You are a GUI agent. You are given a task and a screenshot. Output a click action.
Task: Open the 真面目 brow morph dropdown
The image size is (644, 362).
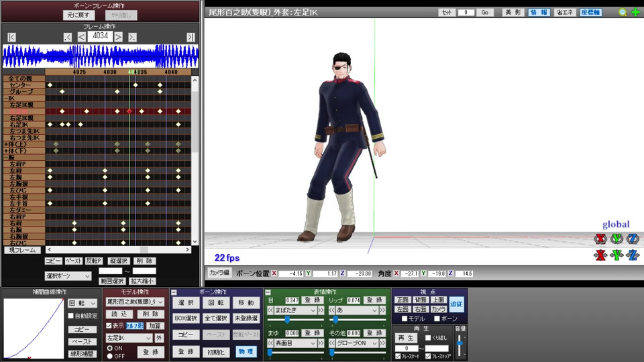pyautogui.click(x=295, y=343)
